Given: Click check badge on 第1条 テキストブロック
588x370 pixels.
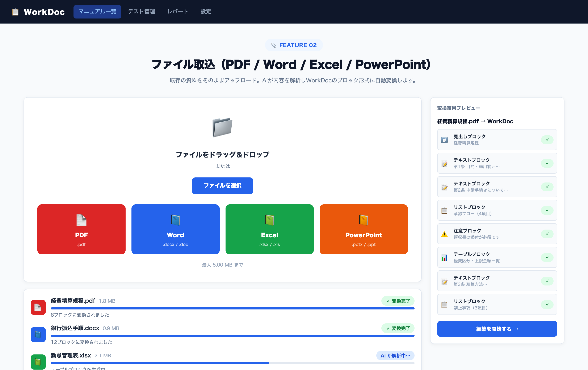Looking at the screenshot, I should point(547,163).
